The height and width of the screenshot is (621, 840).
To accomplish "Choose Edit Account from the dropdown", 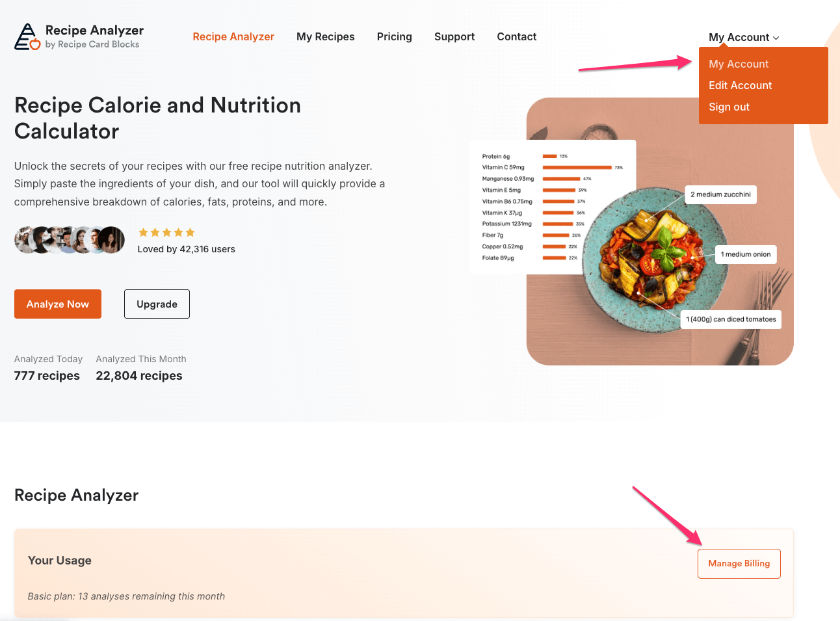I will pos(740,85).
